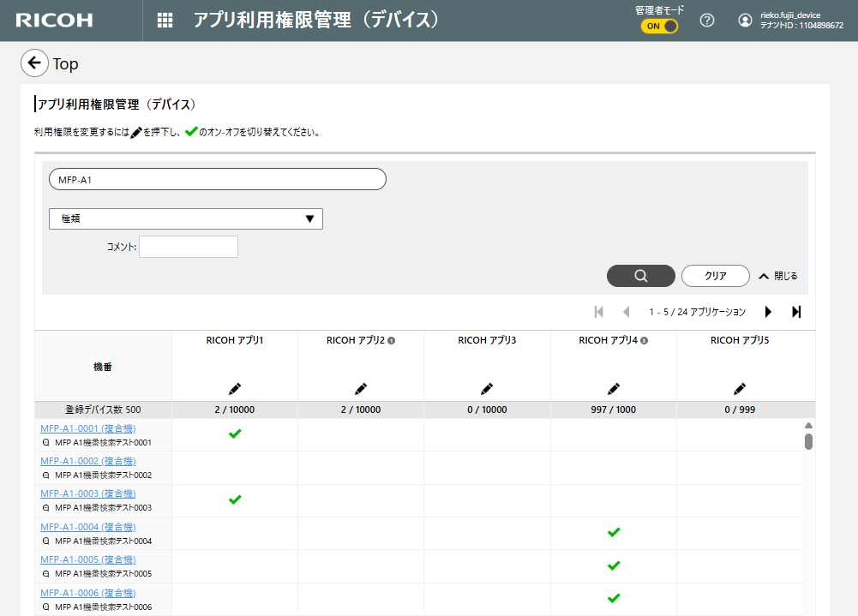Open the user account profile icon
The image size is (858, 616).
tap(745, 21)
